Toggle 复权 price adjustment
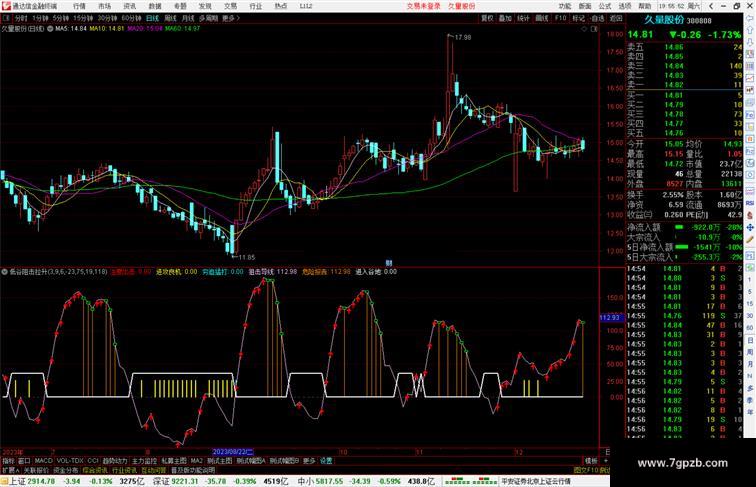The height and width of the screenshot is (487, 756). point(487,18)
